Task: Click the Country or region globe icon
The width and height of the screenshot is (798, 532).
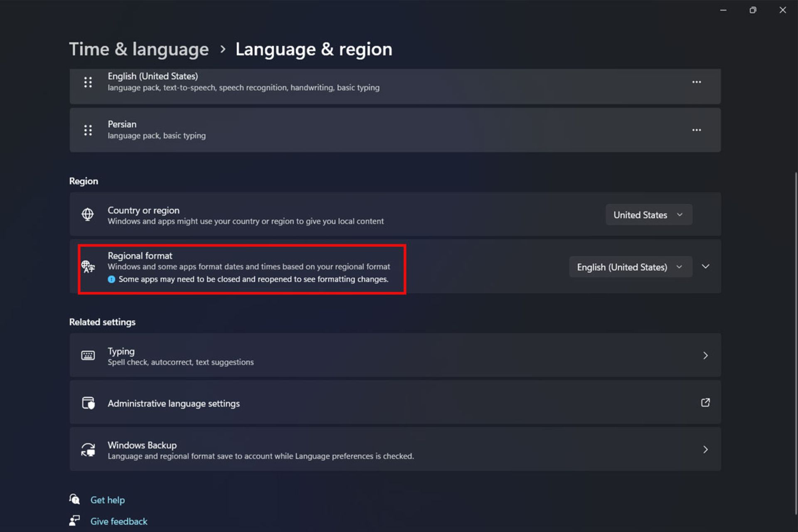Action: 88,214
